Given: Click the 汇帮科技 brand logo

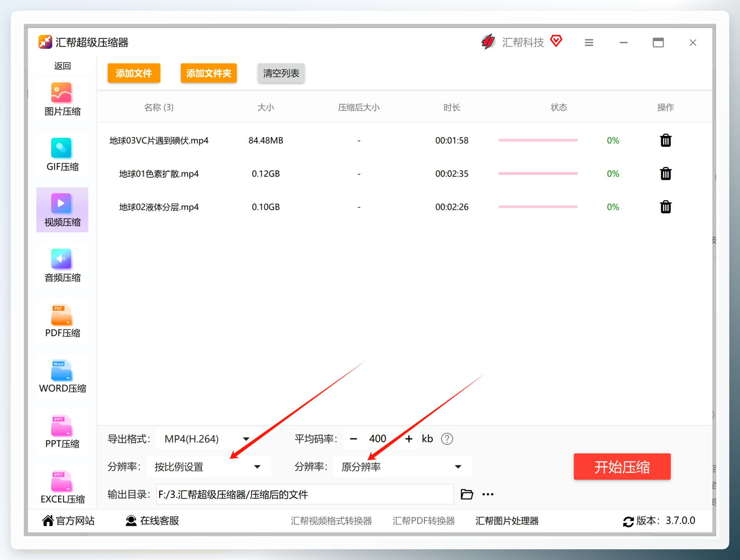Looking at the screenshot, I should 488,42.
